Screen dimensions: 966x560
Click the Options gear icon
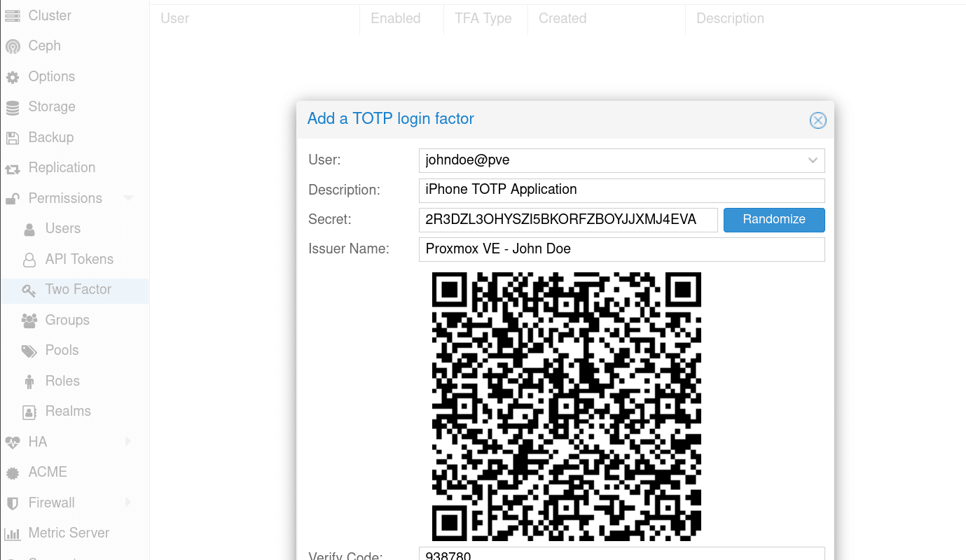[13, 77]
